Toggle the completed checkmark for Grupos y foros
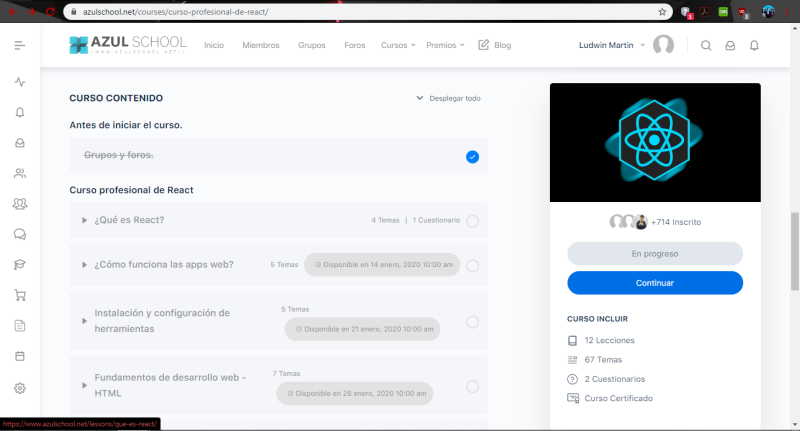The height and width of the screenshot is (431, 800). 472,156
